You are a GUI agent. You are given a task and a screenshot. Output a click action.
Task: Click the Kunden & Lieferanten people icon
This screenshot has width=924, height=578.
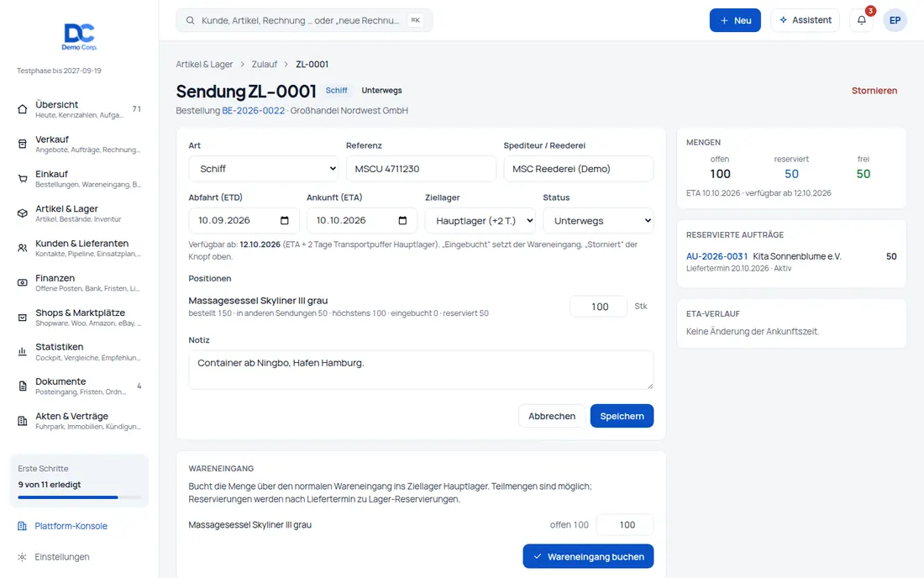23,248
